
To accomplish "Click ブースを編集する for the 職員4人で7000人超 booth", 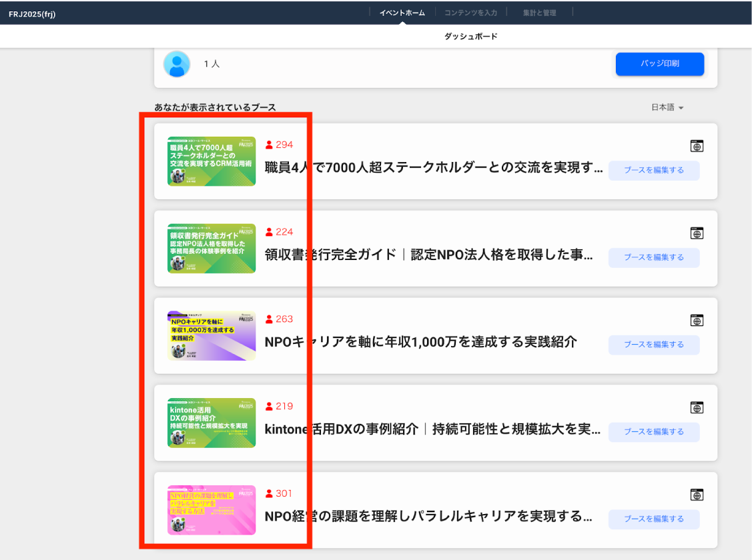I will 653,171.
